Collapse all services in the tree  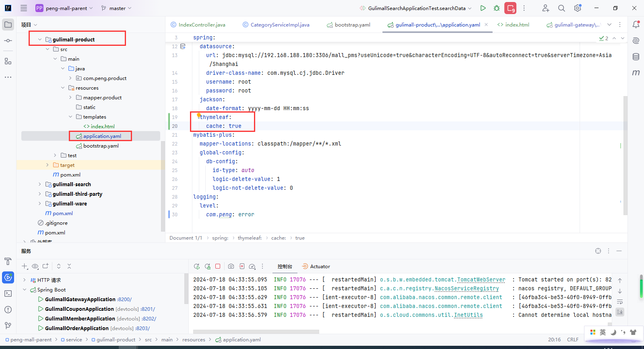[x=69, y=266]
